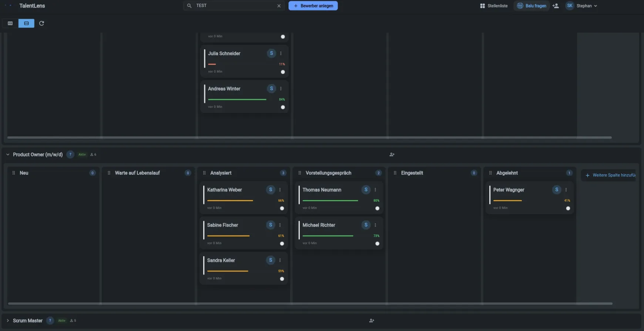The width and height of the screenshot is (644, 331).
Task: Open Julia Schneider card options menu
Action: pos(281,53)
